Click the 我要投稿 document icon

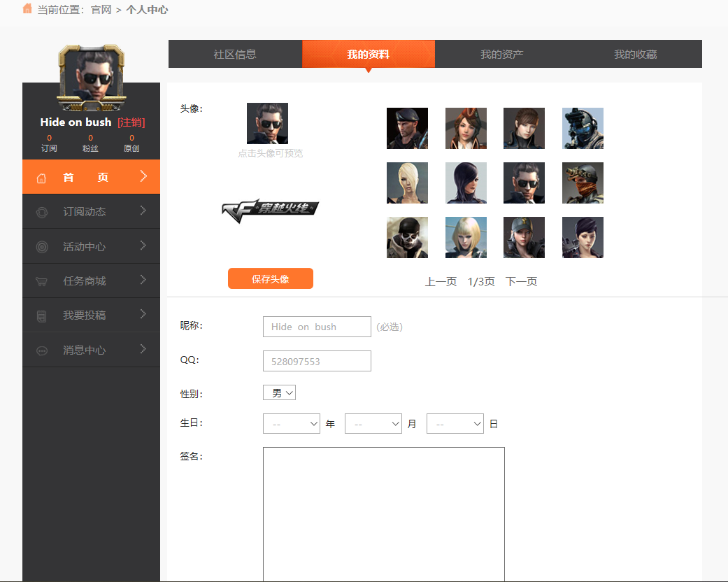41,316
